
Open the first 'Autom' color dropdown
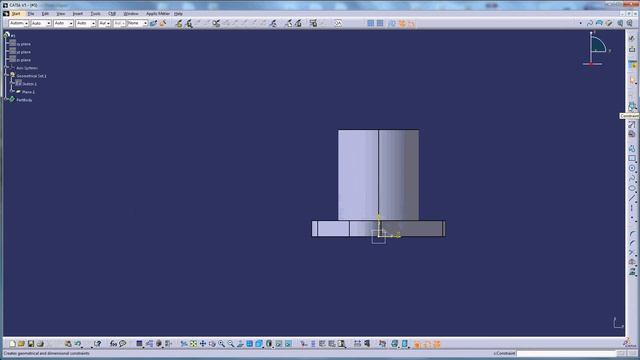pyautogui.click(x=19, y=23)
